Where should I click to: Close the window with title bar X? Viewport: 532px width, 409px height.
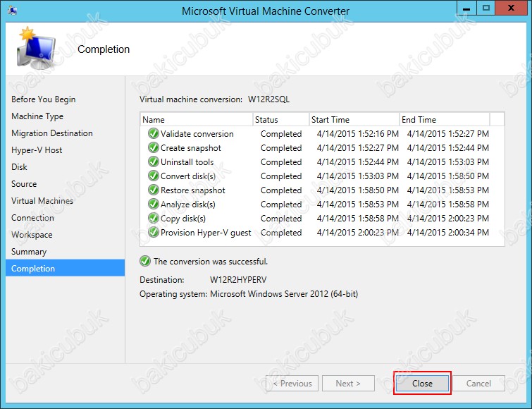point(511,8)
